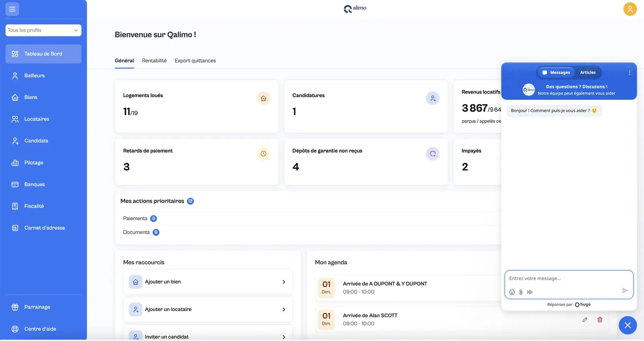Switch to Articles tab in chat
Screen dimensions: 644x341
(588, 73)
